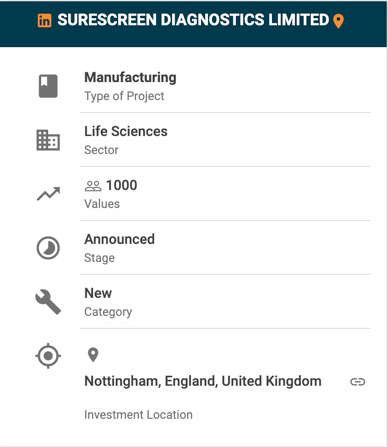
Task: Click the grey map pin above Nottingham
Action: point(93,355)
